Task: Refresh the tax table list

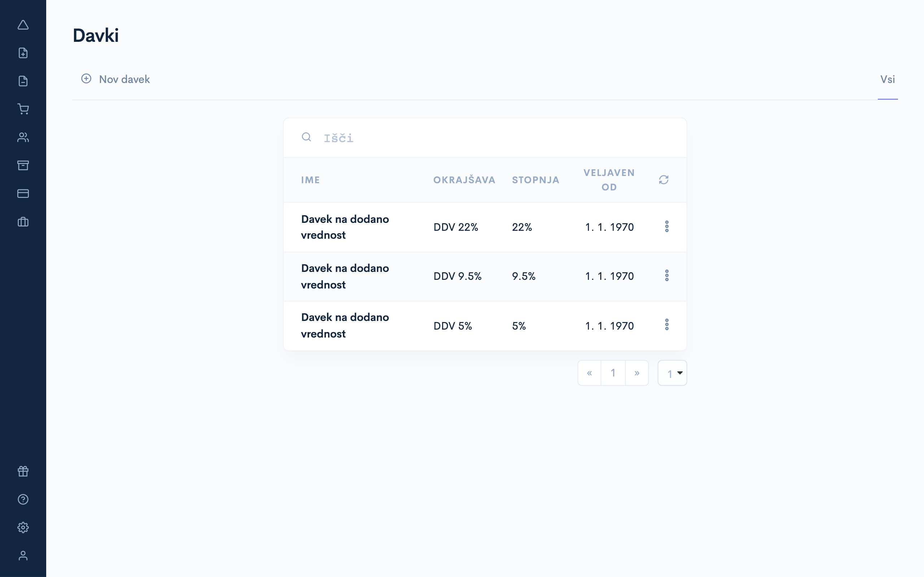Action: pyautogui.click(x=664, y=180)
